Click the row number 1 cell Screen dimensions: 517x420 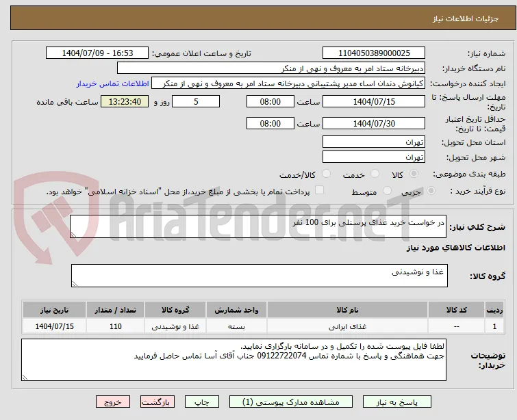(x=494, y=326)
